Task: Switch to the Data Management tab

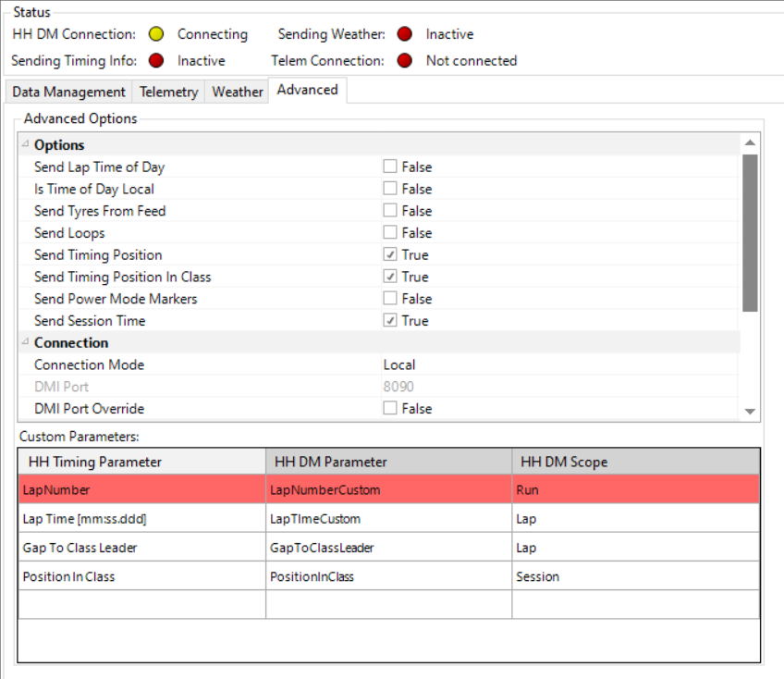Action: 68,92
